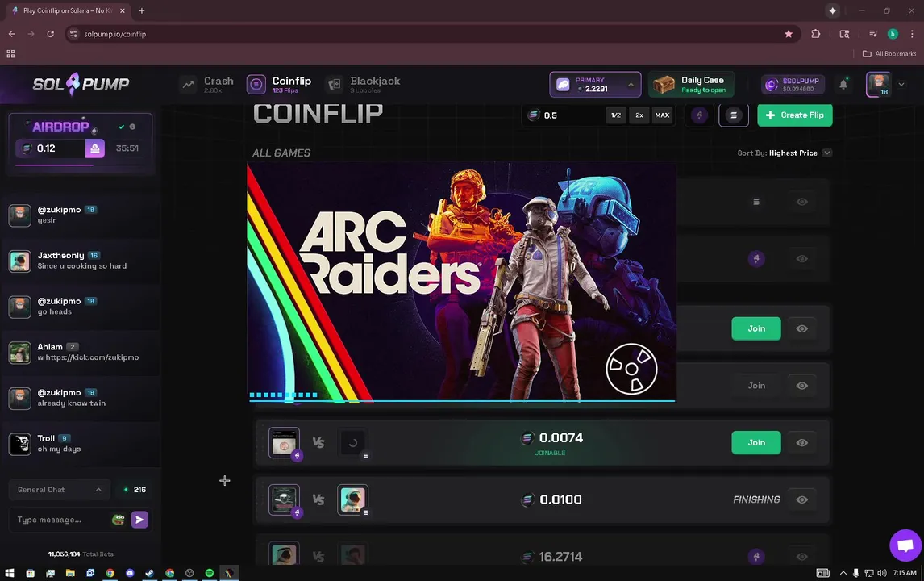The image size is (924, 581).
Task: Click the ARC Raiders advertisement banner
Action: 461,283
